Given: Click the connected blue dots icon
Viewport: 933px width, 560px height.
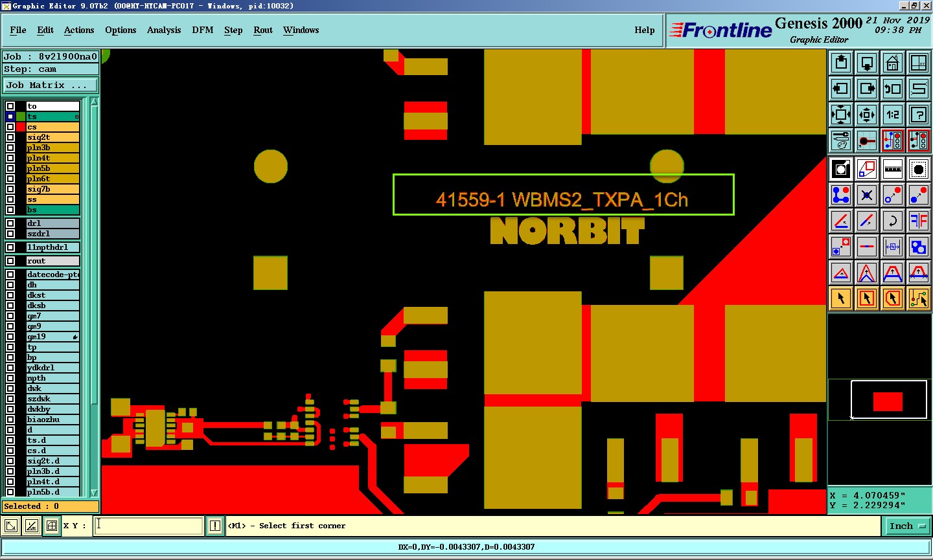Looking at the screenshot, I should [x=841, y=195].
